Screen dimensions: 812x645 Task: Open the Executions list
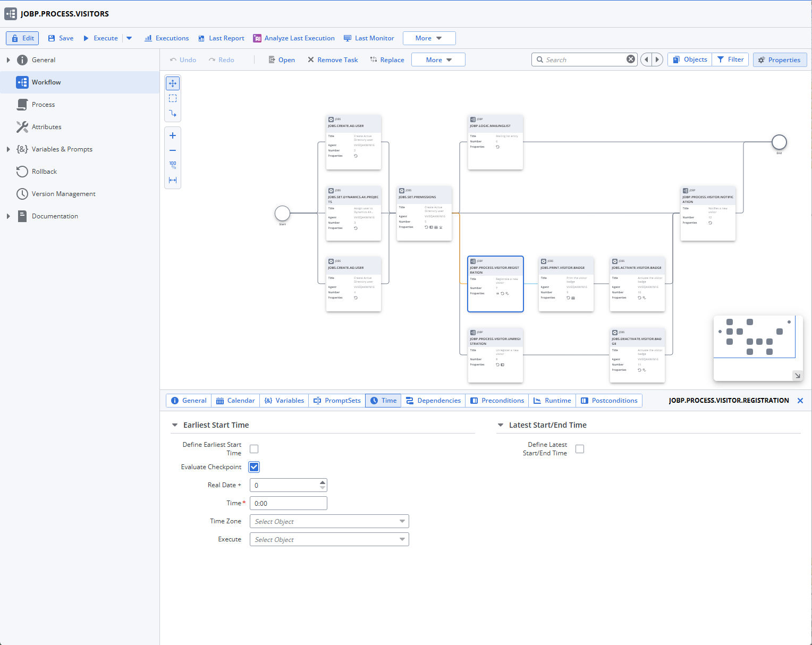pos(167,38)
